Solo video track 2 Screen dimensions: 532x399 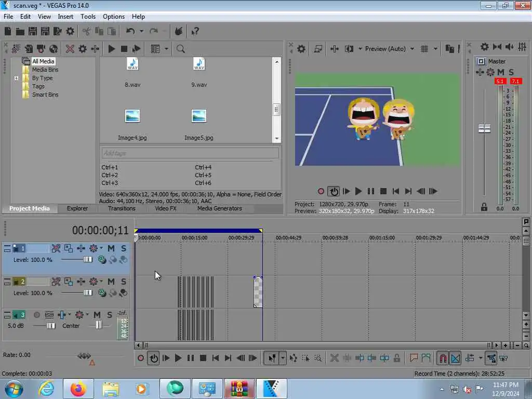coord(124,282)
